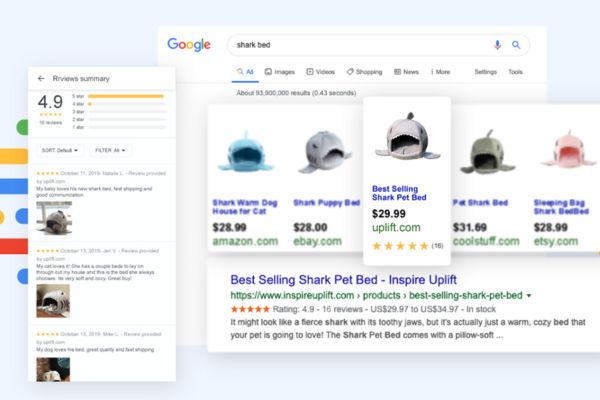Click the blue search magnifier icon
The width and height of the screenshot is (600, 400).
[x=516, y=45]
